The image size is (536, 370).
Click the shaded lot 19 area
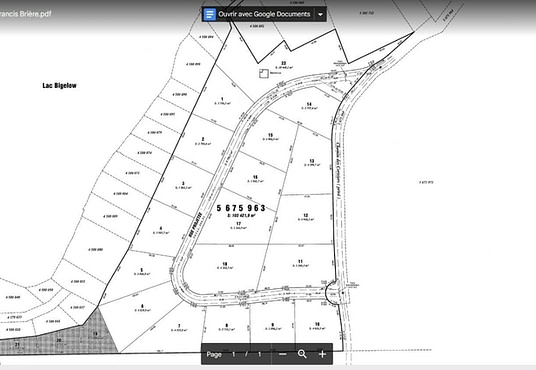click(95, 334)
